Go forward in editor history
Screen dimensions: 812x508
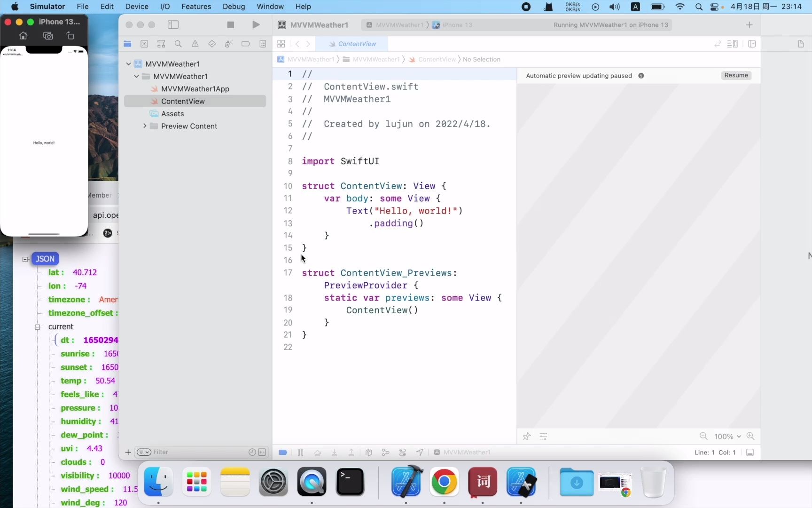click(x=308, y=44)
